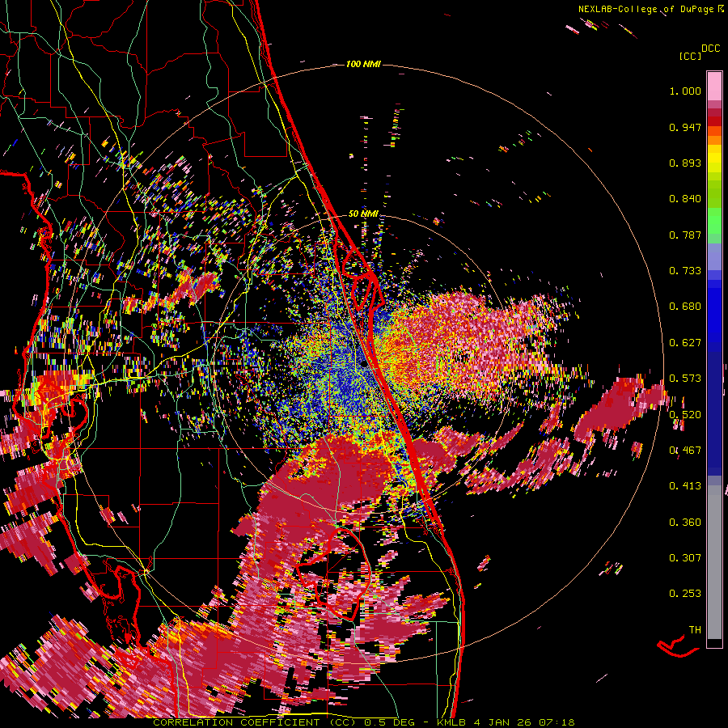Click the TH threshold label

[695, 630]
